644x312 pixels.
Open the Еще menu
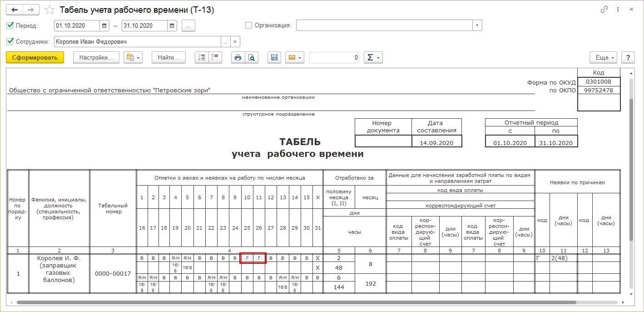[604, 57]
